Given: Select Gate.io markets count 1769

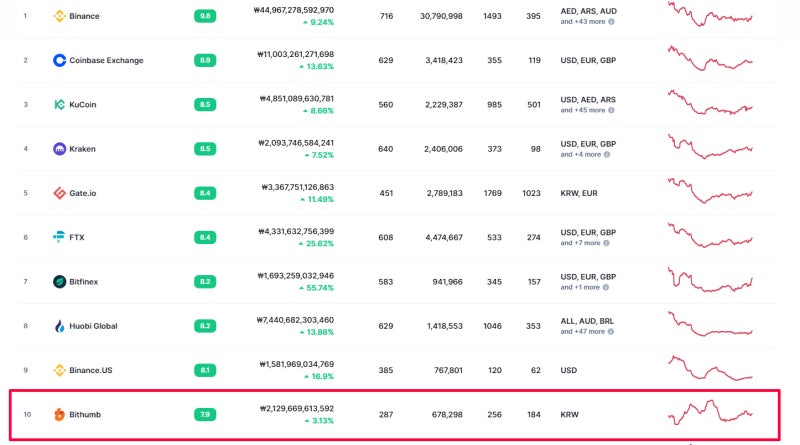Looking at the screenshot, I should 492,193.
